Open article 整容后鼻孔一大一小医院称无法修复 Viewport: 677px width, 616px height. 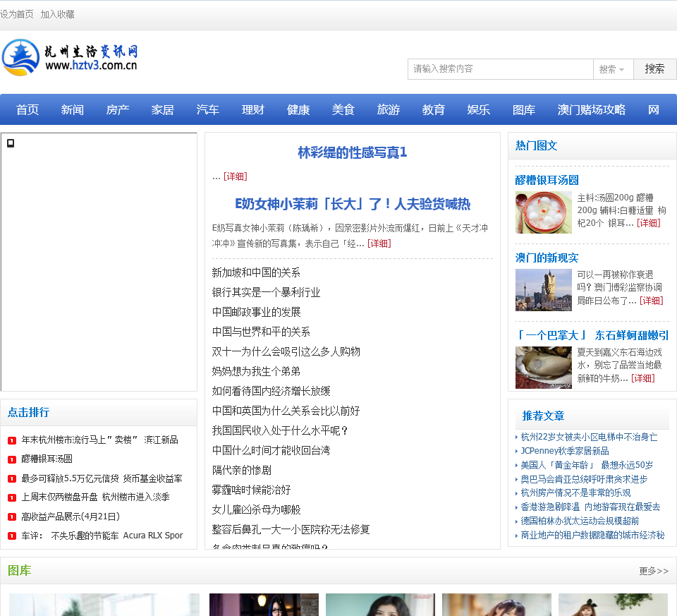pos(291,530)
